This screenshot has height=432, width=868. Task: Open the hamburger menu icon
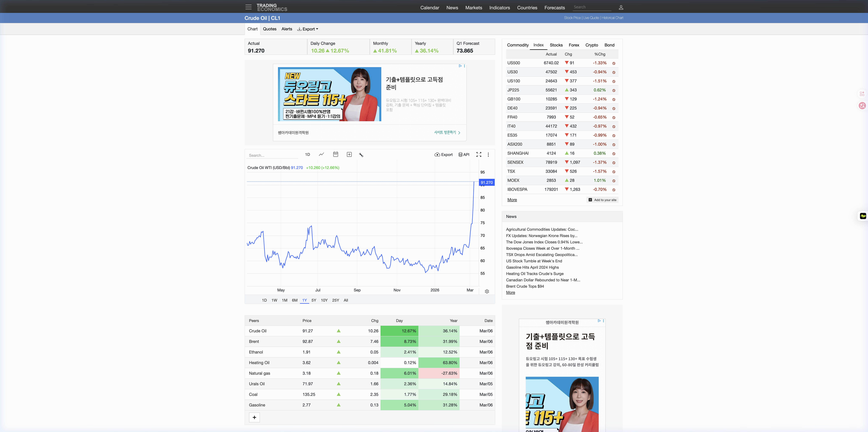pyautogui.click(x=248, y=7)
